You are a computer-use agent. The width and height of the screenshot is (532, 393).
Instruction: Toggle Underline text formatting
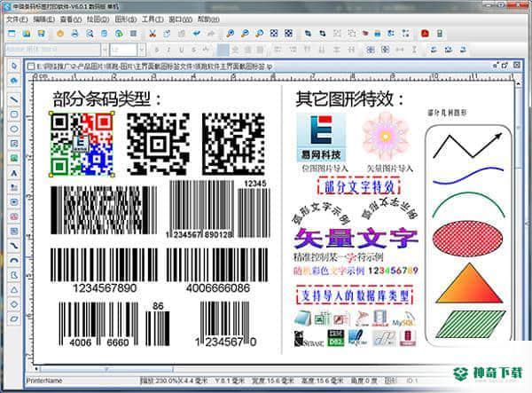tap(181, 50)
